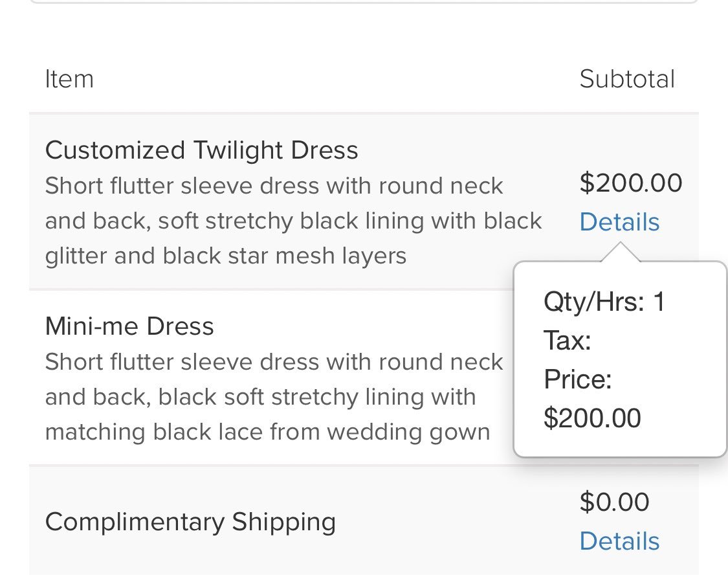This screenshot has width=728, height=584.
Task: Click the Tax label in popup
Action: (568, 341)
